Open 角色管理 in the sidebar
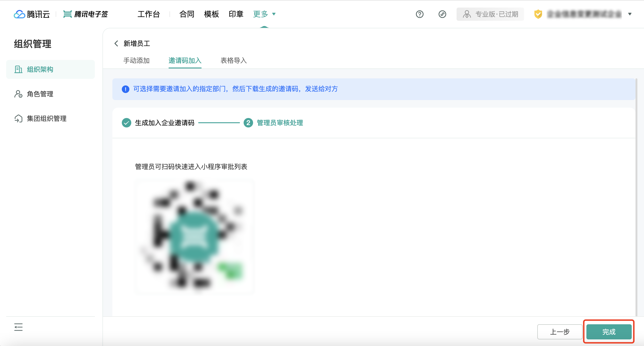Screen dimensions: 644x346 coord(50,94)
